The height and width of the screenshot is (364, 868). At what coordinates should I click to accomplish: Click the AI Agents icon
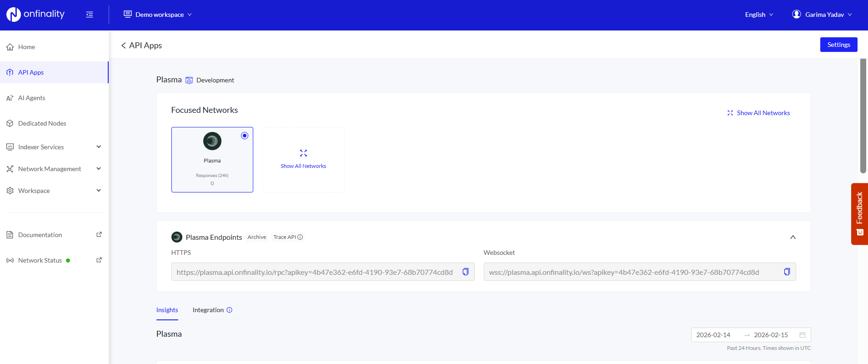(10, 98)
